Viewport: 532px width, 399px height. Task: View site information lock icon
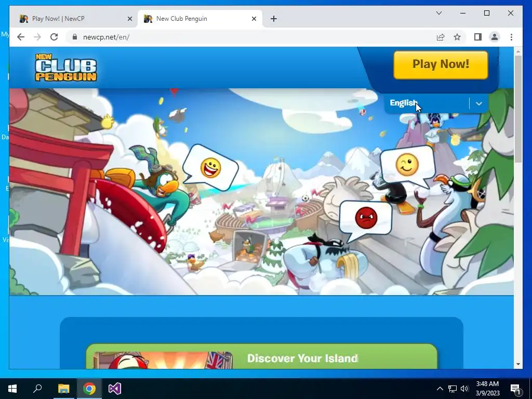(75, 37)
